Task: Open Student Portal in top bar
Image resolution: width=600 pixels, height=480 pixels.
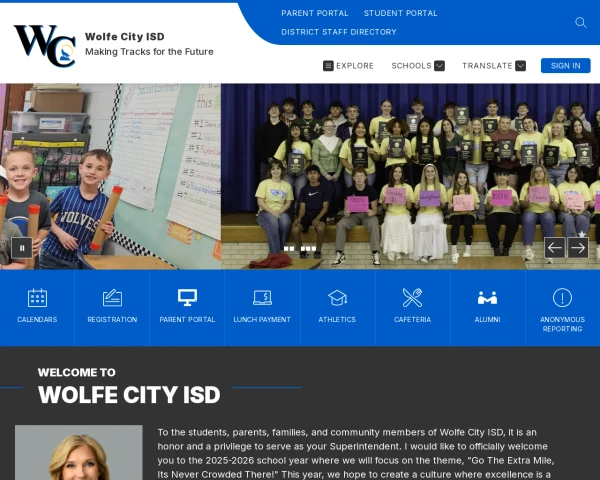Action: point(400,13)
